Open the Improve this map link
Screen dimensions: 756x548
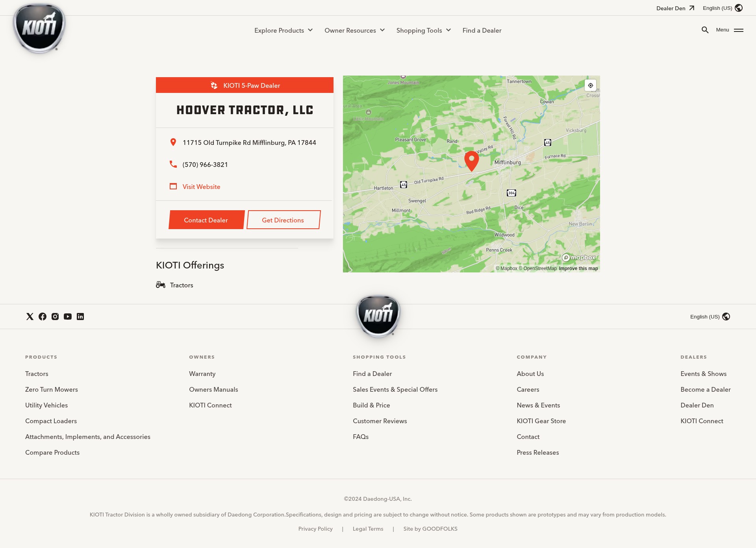(x=578, y=268)
